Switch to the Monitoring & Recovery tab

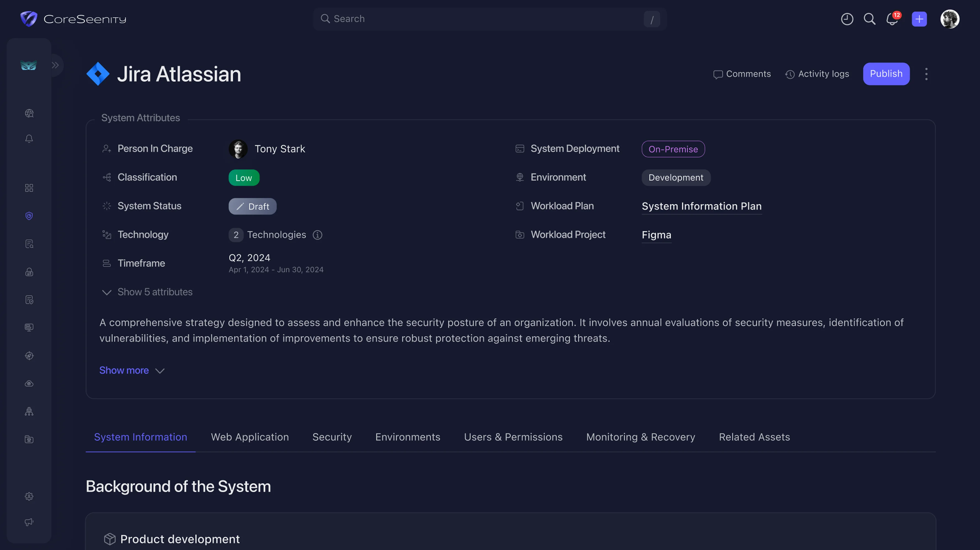(x=640, y=437)
